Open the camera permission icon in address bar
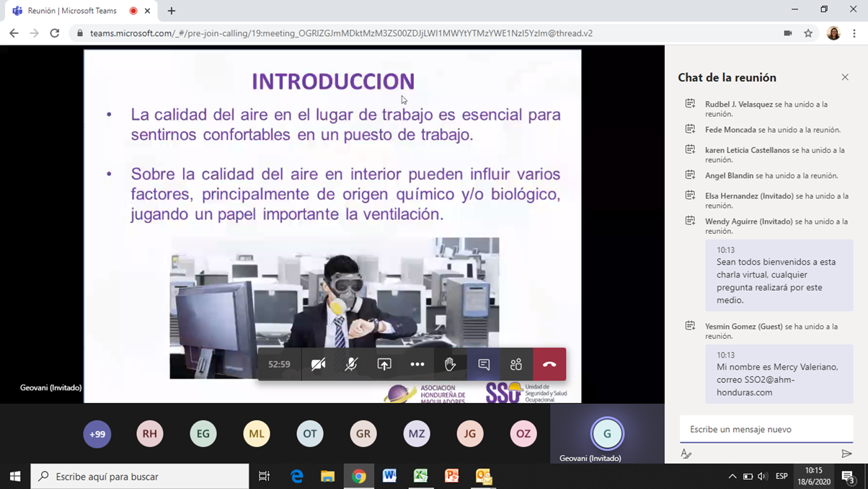This screenshot has width=868, height=489. tap(788, 33)
